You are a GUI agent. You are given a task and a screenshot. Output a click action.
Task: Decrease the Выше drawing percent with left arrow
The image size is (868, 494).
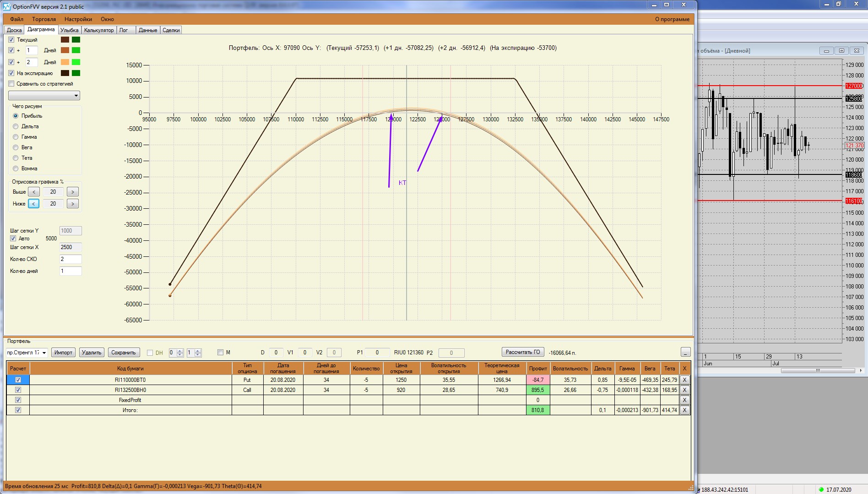[34, 192]
